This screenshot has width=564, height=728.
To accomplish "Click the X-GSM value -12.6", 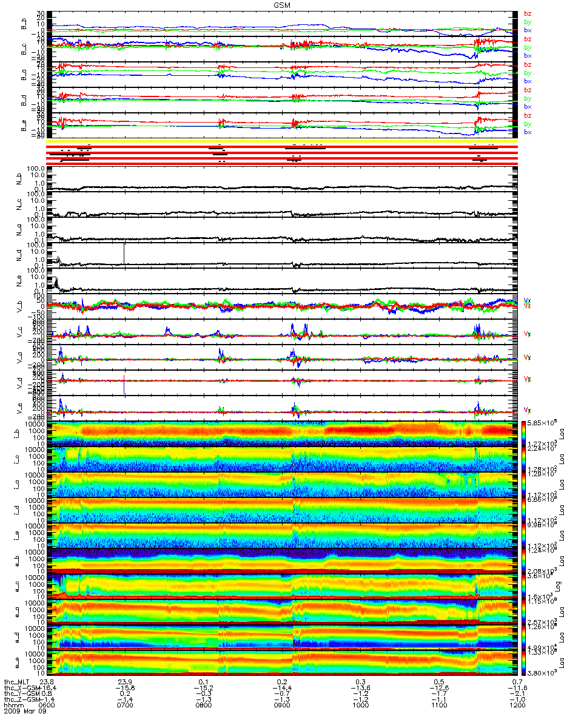I will (439, 688).
